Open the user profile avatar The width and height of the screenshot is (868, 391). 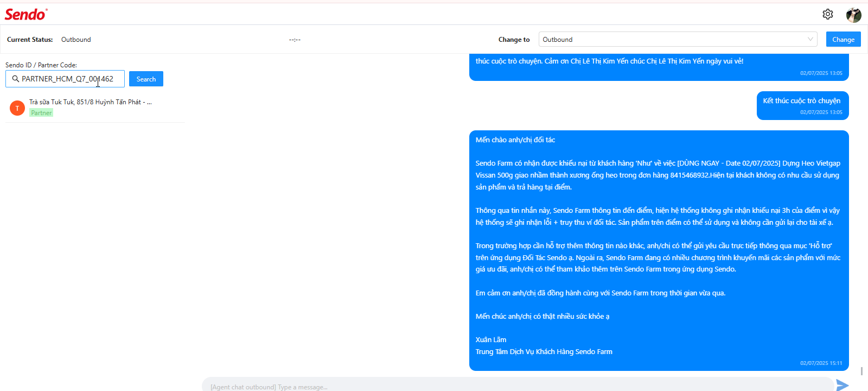(853, 15)
